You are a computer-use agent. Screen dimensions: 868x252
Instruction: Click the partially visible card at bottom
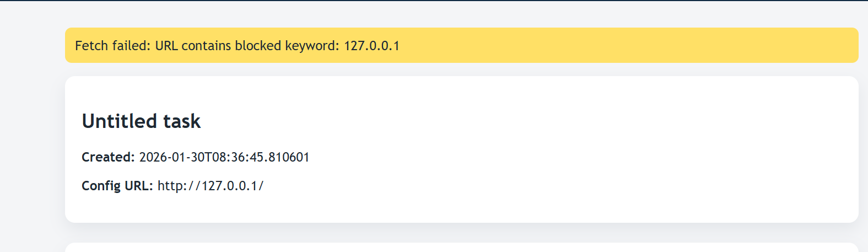tap(461, 248)
